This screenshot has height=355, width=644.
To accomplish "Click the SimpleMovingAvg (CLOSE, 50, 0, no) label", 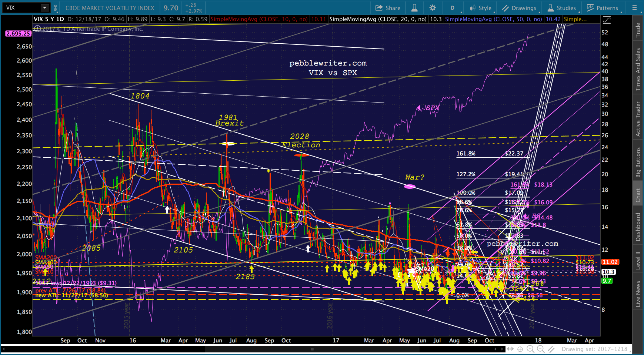I will (494, 19).
